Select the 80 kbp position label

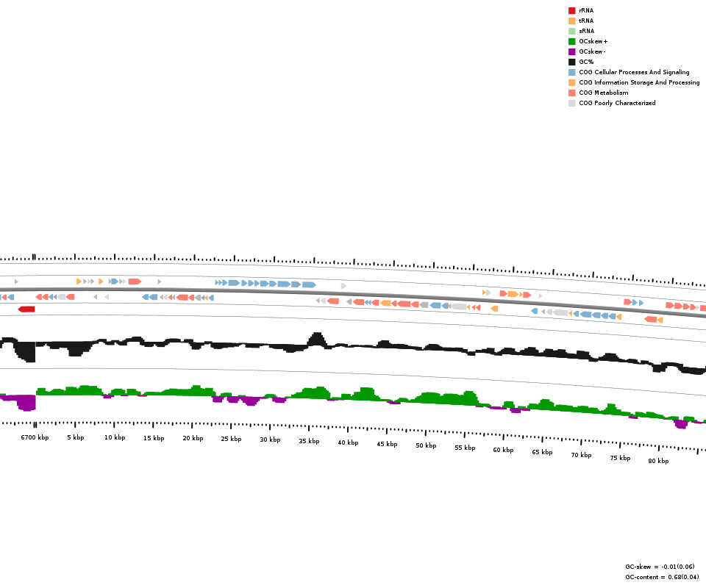coord(658,461)
